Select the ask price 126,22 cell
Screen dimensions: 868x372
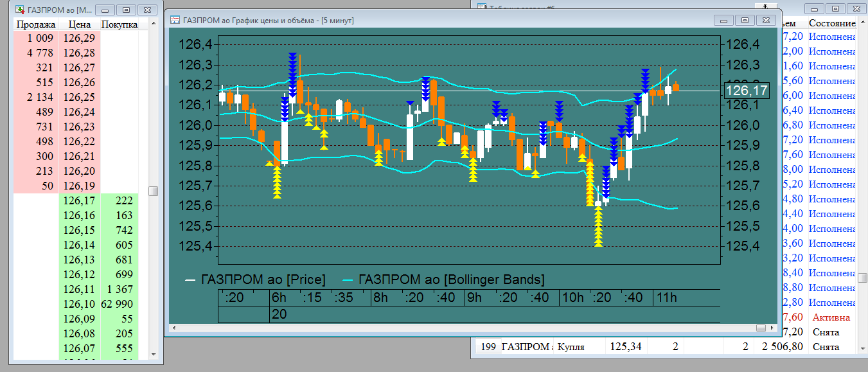click(x=80, y=142)
